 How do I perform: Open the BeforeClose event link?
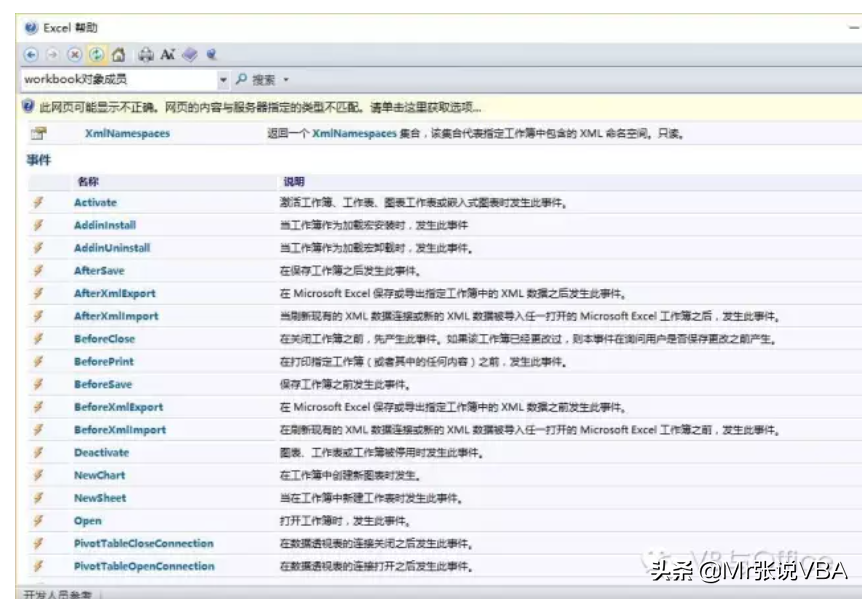[x=104, y=339]
